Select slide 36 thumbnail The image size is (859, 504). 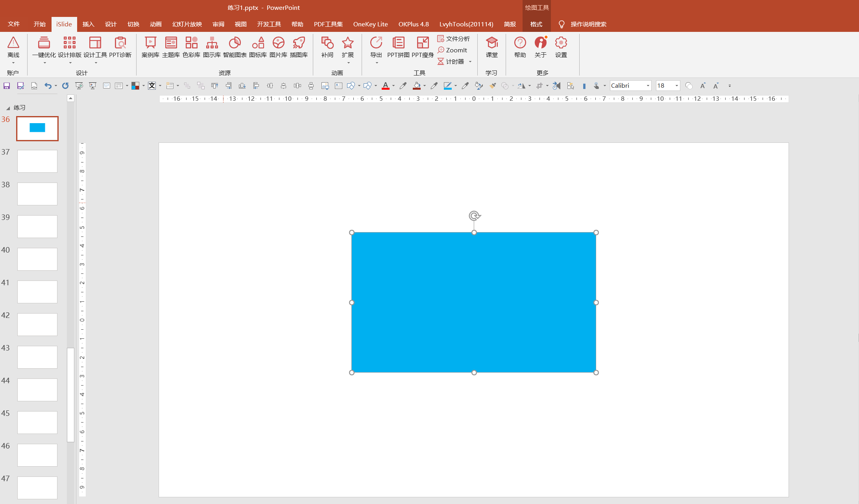point(37,128)
